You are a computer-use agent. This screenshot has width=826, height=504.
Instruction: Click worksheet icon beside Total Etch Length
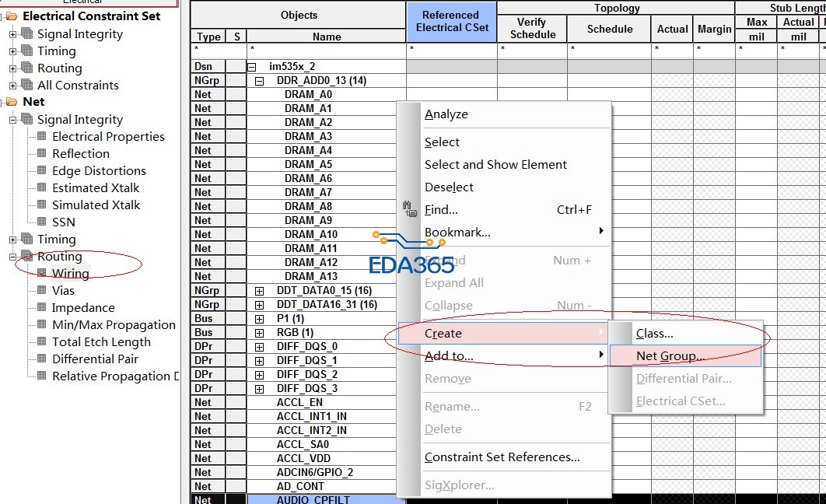tap(42, 341)
